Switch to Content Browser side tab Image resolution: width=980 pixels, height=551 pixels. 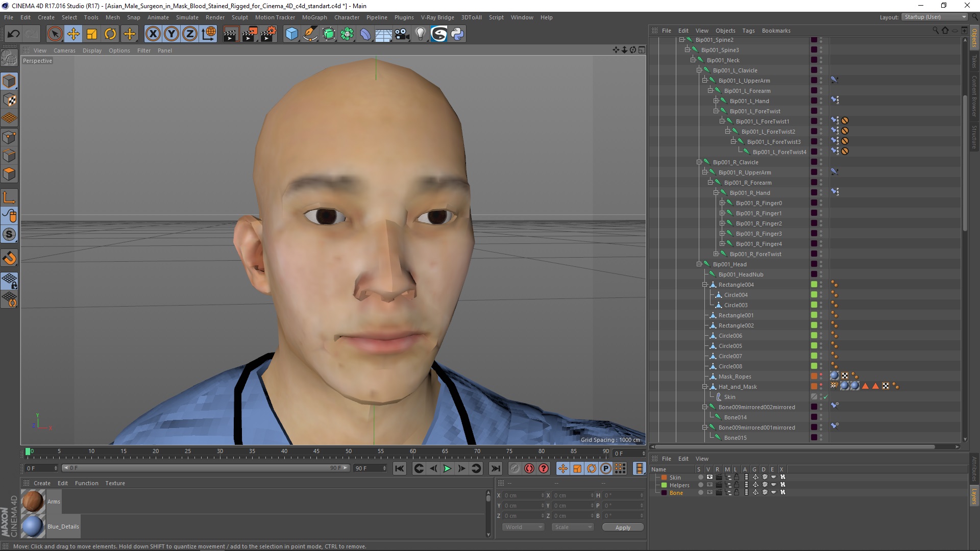click(974, 96)
